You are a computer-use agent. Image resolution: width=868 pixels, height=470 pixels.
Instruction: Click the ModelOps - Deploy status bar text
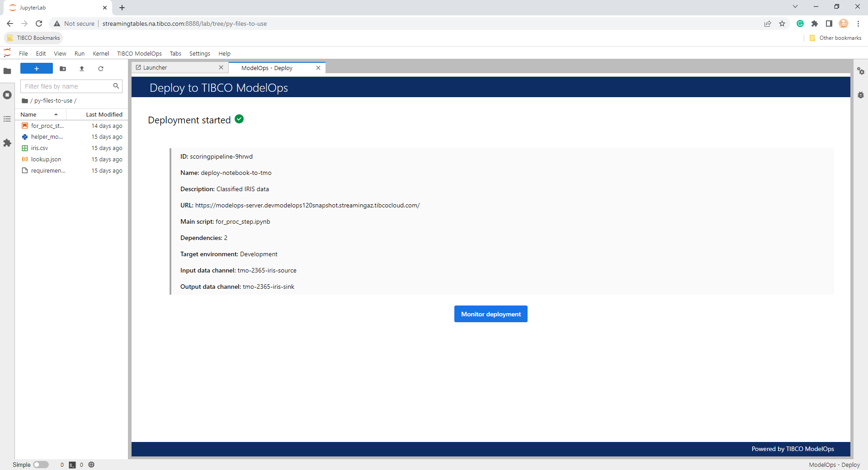(834, 465)
